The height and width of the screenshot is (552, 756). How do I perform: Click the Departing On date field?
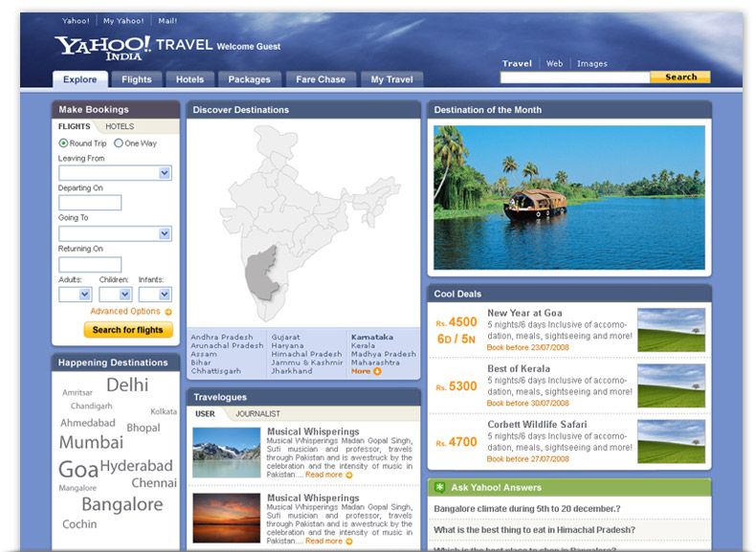pyautogui.click(x=90, y=203)
